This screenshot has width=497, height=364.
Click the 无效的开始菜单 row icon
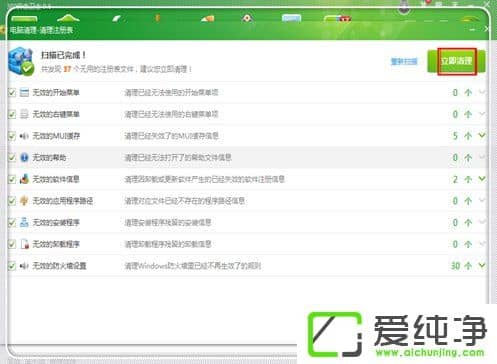24,92
